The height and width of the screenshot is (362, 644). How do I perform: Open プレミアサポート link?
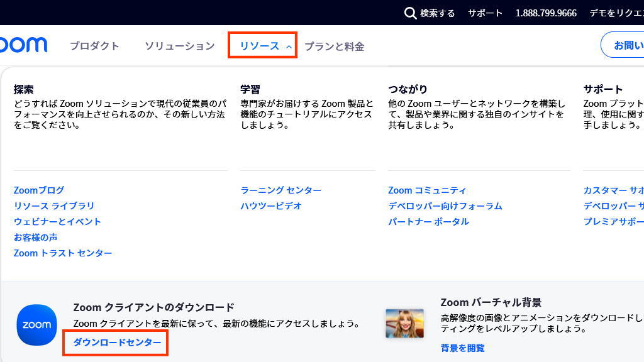click(x=614, y=222)
